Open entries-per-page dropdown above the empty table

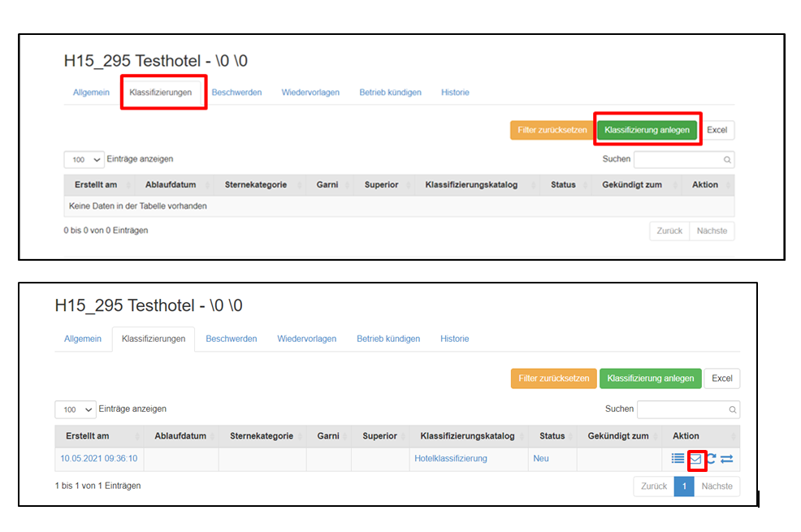click(84, 160)
